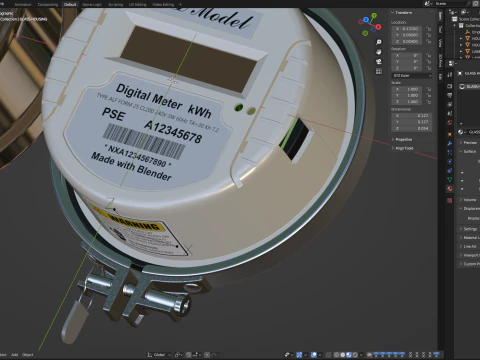Switch to the Game Logic workspace tab

coord(92,5)
